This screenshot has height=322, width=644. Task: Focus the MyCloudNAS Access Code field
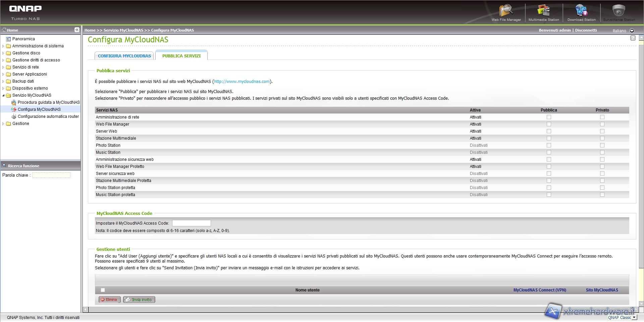point(191,223)
